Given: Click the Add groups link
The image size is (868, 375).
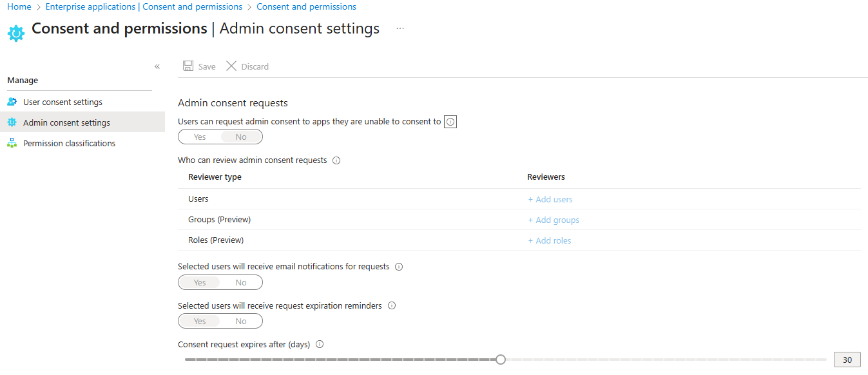Looking at the screenshot, I should (554, 220).
